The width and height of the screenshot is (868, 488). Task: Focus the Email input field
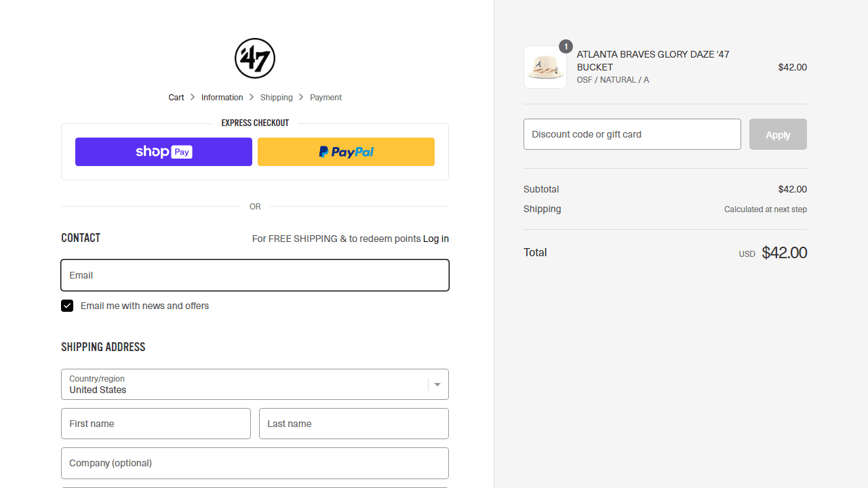255,275
